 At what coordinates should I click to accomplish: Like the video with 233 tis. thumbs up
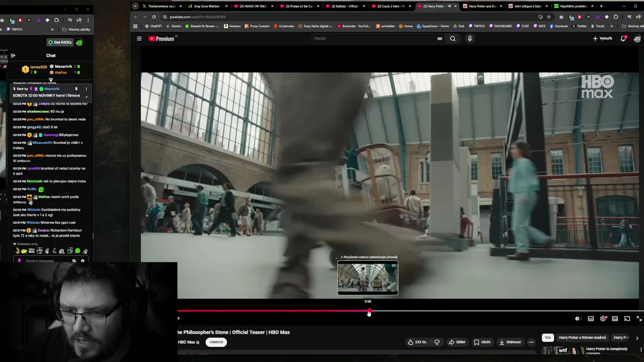pyautogui.click(x=417, y=342)
